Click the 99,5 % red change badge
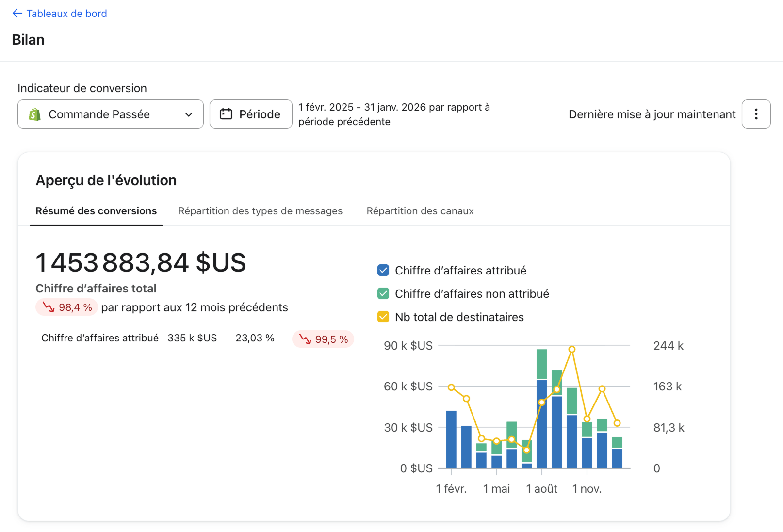The image size is (783, 532). (x=323, y=339)
